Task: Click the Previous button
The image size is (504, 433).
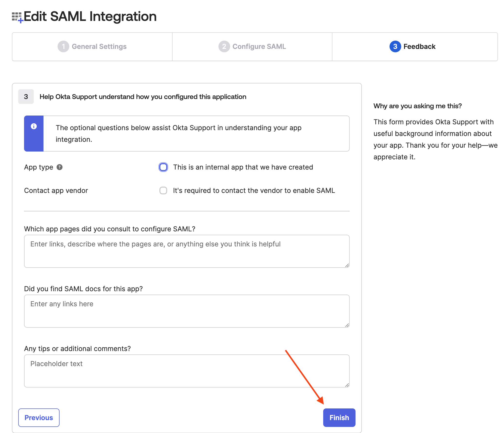Action: (x=39, y=418)
